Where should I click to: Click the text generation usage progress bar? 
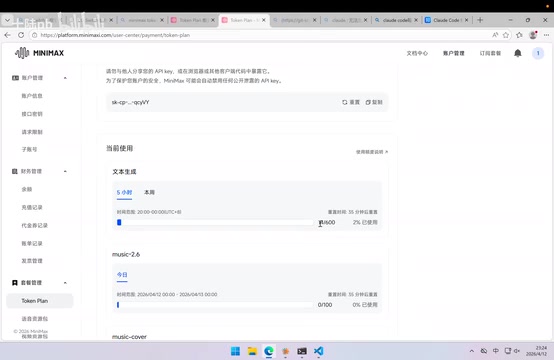click(215, 222)
